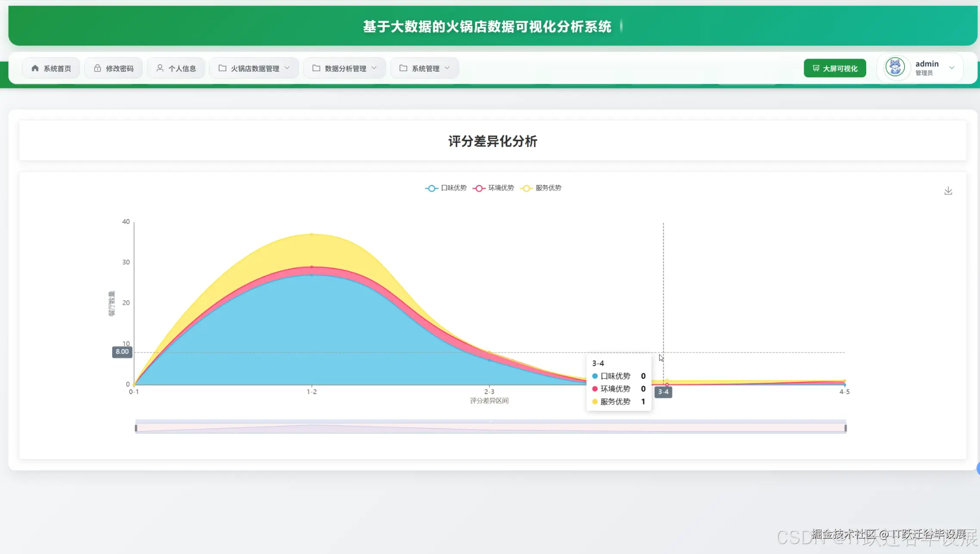Click the 修改密码 button text

pos(119,69)
